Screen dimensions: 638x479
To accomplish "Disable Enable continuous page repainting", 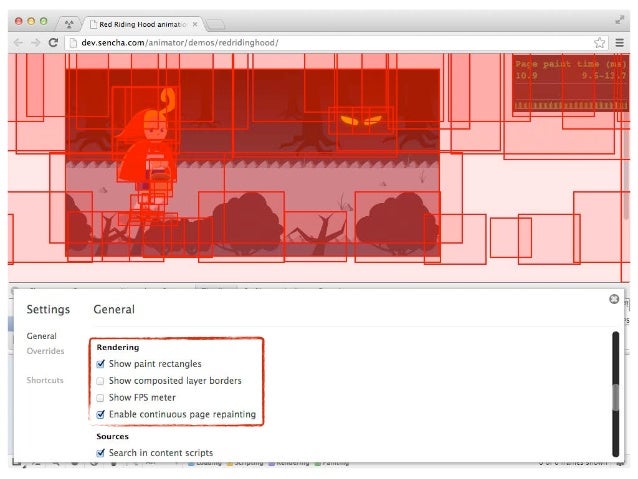I will click(x=101, y=414).
